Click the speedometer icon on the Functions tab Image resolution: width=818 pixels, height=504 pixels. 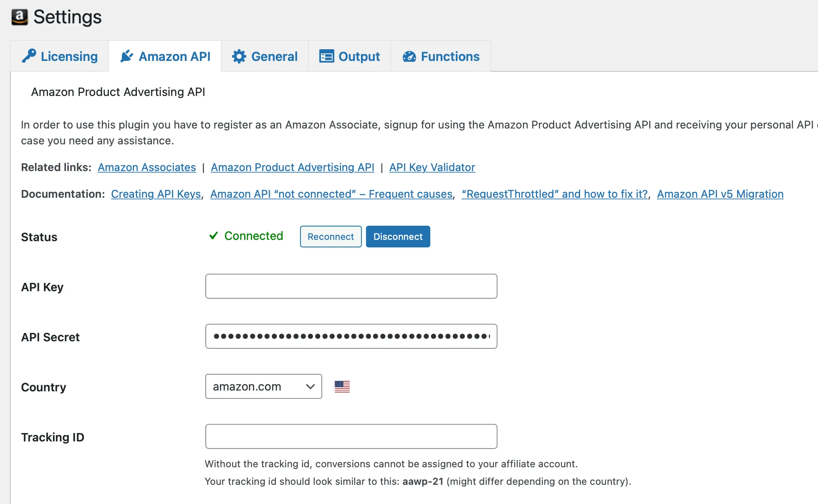[409, 56]
